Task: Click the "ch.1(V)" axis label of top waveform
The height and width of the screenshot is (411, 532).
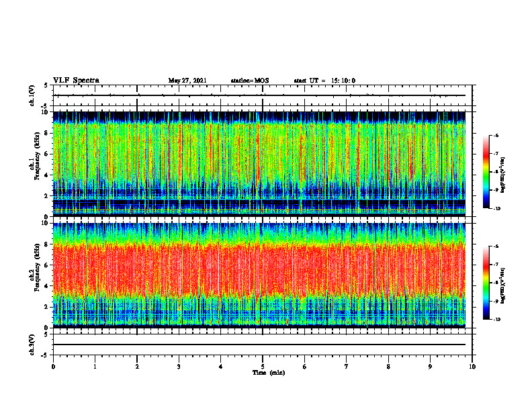Action: (32, 95)
